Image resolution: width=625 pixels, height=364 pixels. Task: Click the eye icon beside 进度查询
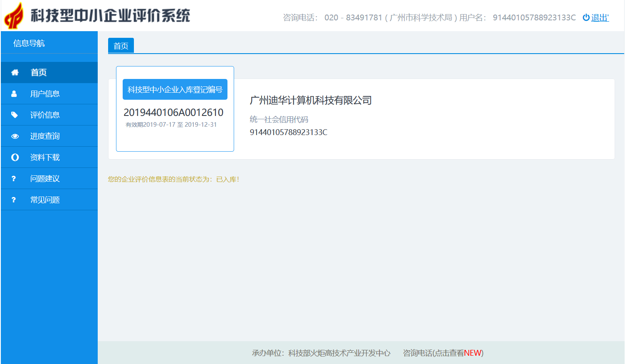(x=15, y=136)
